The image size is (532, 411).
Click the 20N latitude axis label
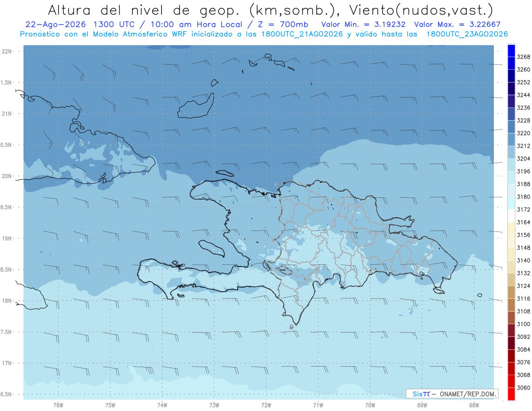point(7,176)
